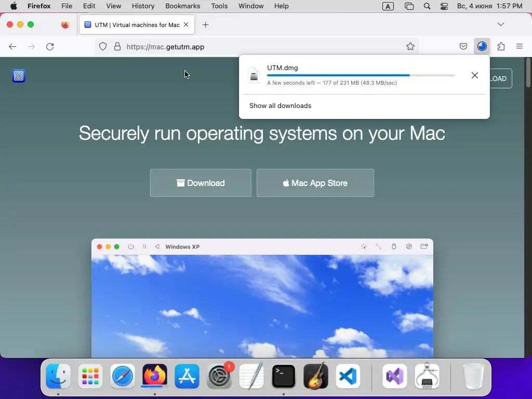Open Spotlight search in menu bar
The height and width of the screenshot is (399, 532).
point(427,6)
